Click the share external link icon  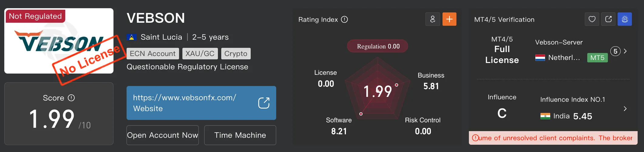click(x=608, y=19)
